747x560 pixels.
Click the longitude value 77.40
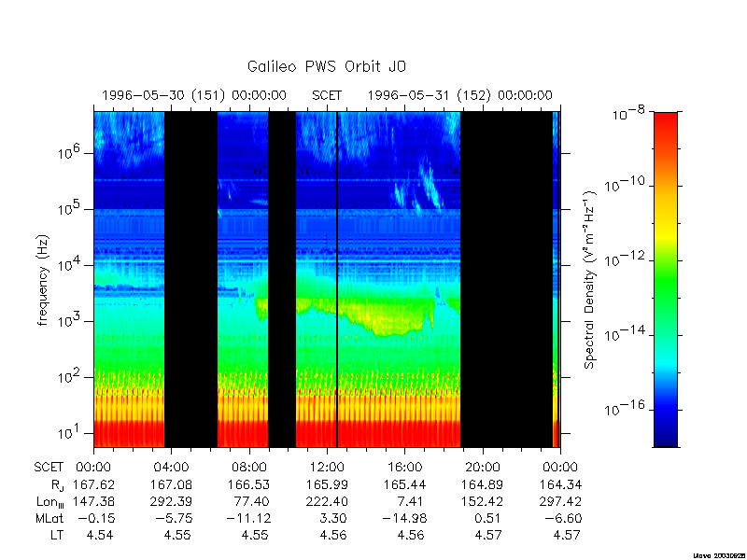tap(252, 501)
